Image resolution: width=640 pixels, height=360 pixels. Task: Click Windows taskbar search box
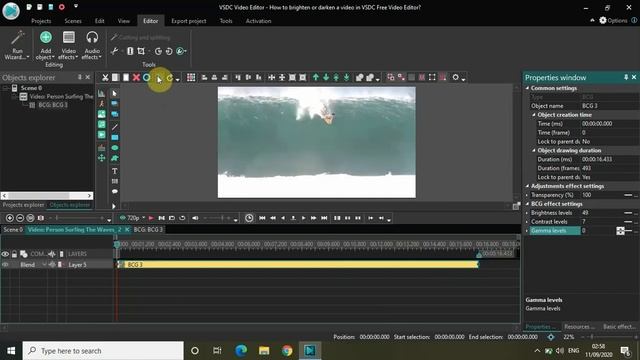pos(103,351)
